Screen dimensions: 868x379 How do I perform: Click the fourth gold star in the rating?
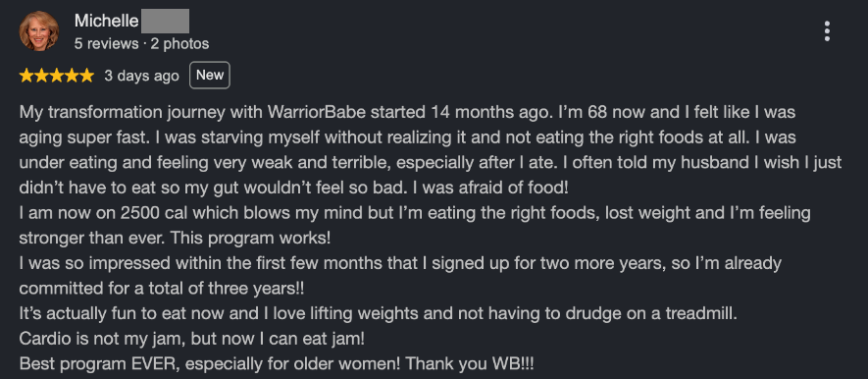click(x=72, y=76)
